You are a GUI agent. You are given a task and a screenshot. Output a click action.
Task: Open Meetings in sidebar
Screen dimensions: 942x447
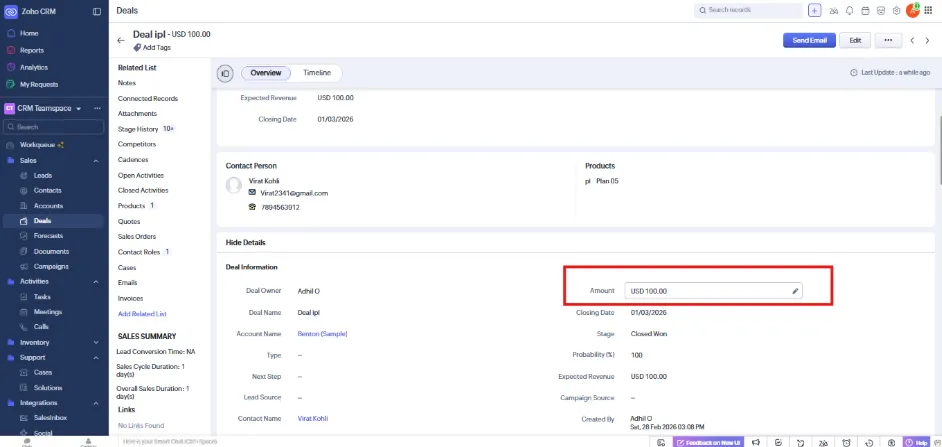point(47,312)
